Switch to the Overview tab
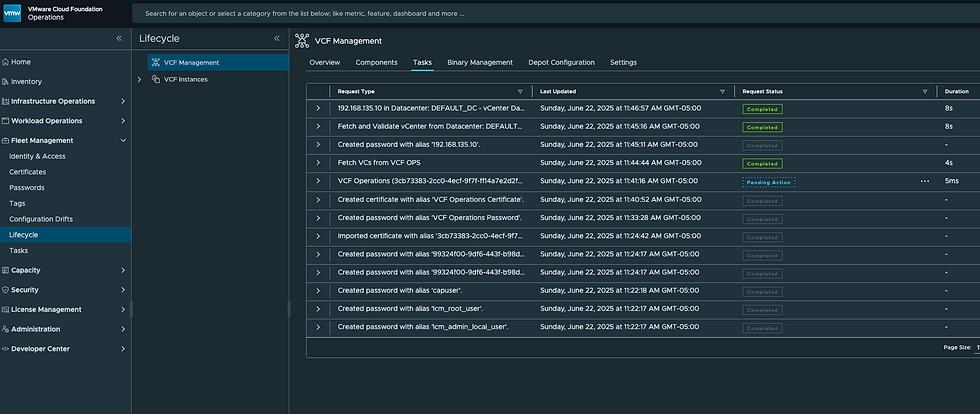The width and height of the screenshot is (980, 414). click(324, 63)
